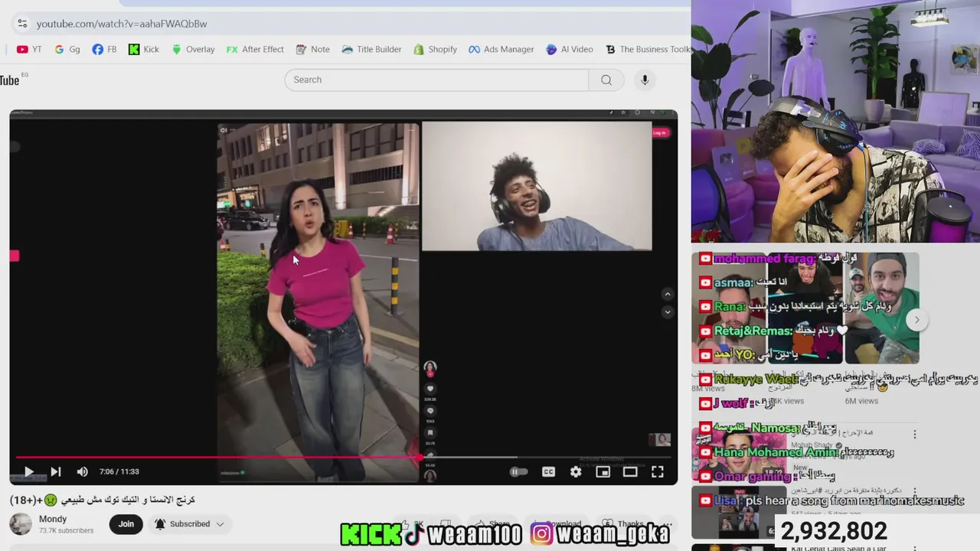Focus the YouTube Search field
This screenshot has width=980, height=551.
436,80
